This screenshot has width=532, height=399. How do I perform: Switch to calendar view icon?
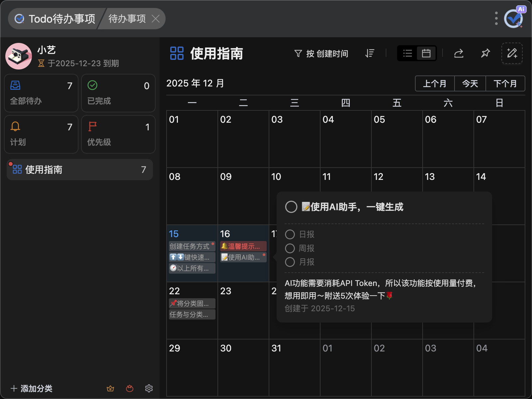tap(426, 53)
